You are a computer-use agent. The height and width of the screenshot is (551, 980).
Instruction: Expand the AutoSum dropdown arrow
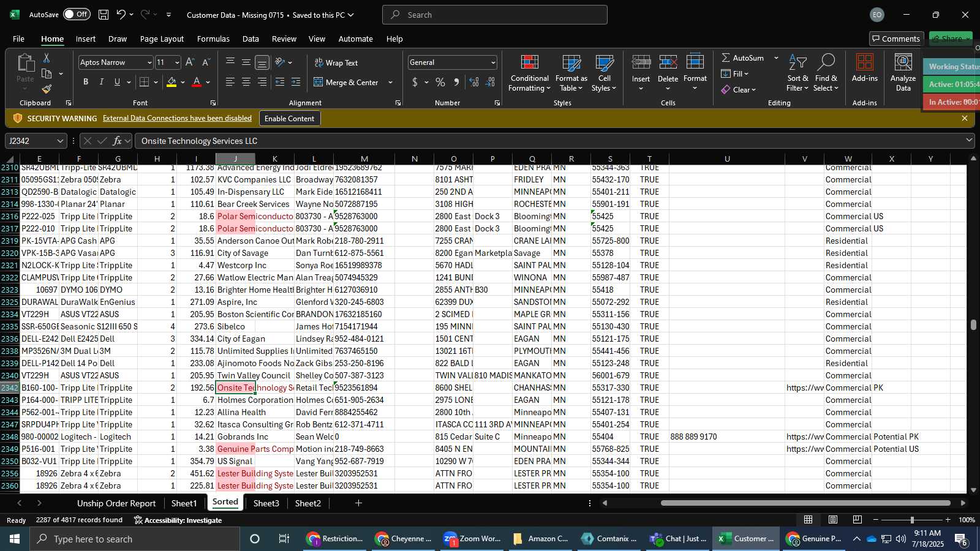(x=776, y=58)
